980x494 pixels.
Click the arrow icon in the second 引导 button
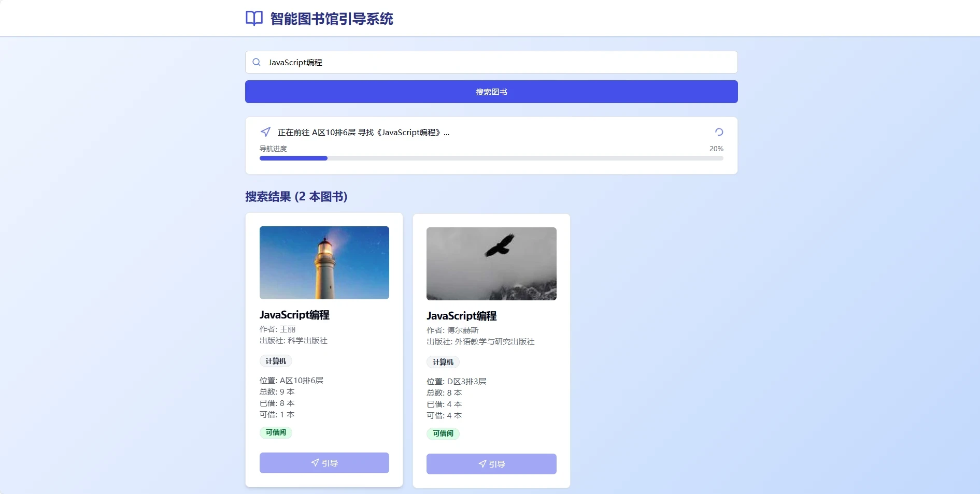coord(482,464)
